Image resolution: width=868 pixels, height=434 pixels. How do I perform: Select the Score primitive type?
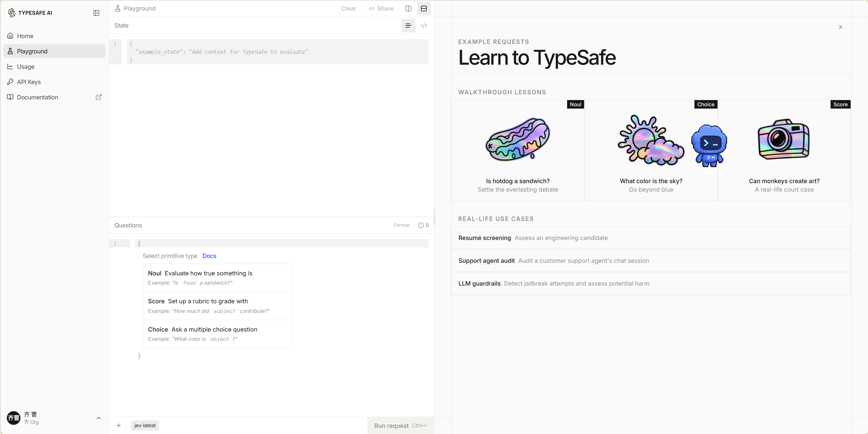(217, 306)
